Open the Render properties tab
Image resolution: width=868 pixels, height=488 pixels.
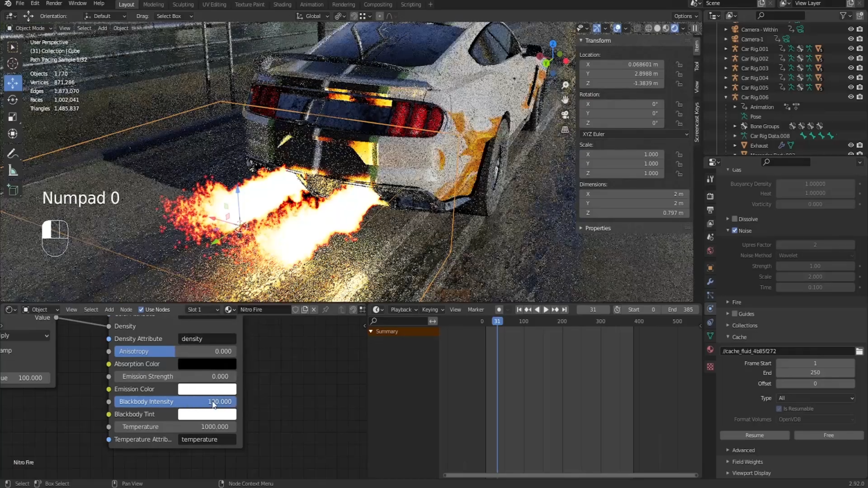coord(710,195)
